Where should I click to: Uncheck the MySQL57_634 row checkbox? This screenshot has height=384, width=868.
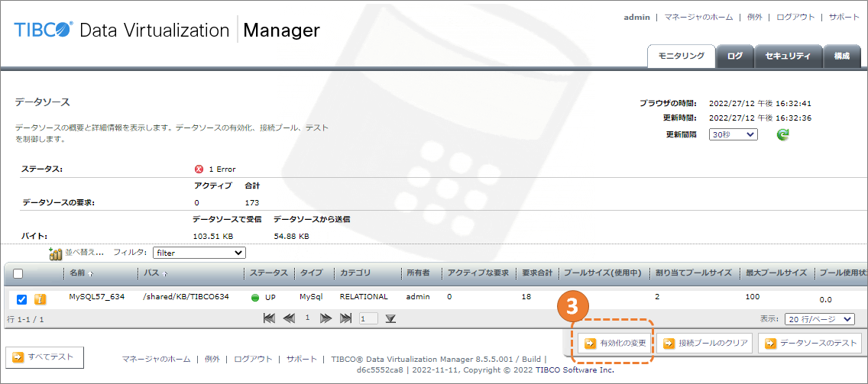(x=21, y=299)
